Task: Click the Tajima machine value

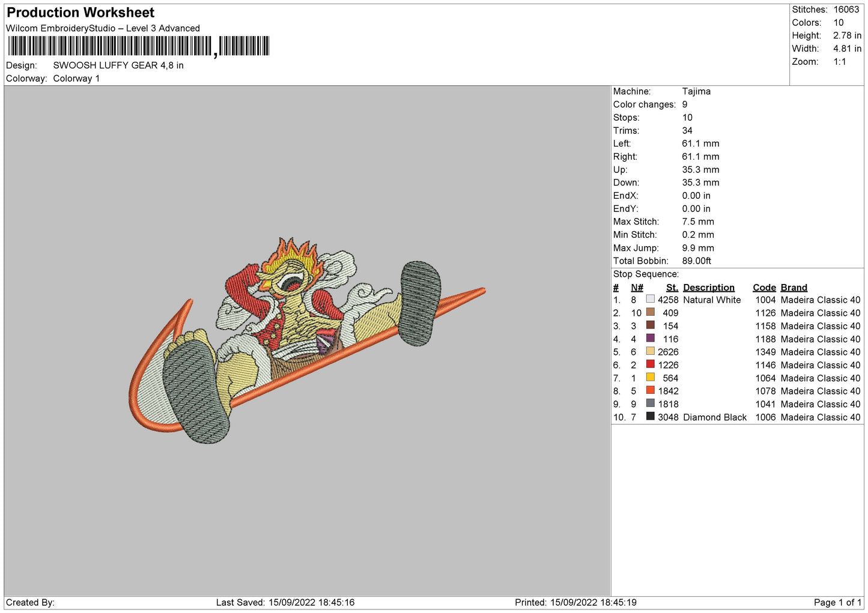Action: [x=696, y=91]
